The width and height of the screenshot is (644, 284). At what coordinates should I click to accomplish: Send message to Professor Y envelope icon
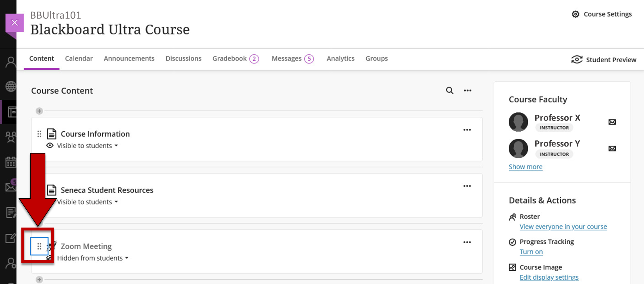[x=612, y=148]
